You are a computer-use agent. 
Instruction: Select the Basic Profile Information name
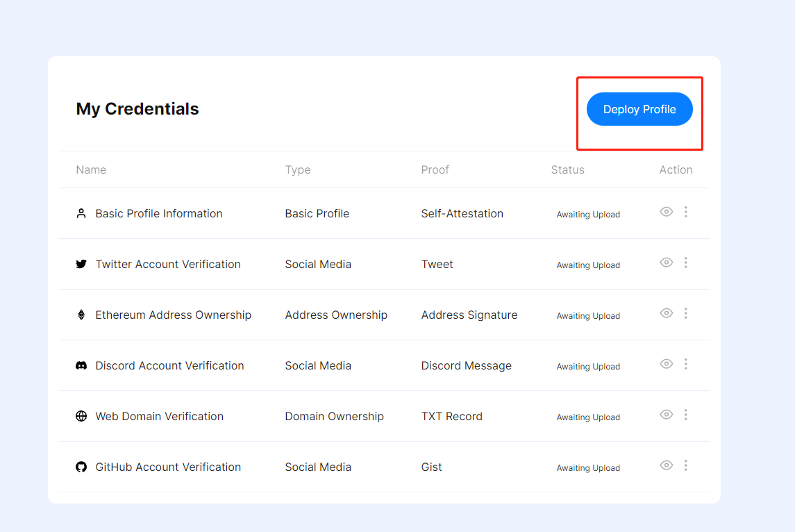[159, 213]
